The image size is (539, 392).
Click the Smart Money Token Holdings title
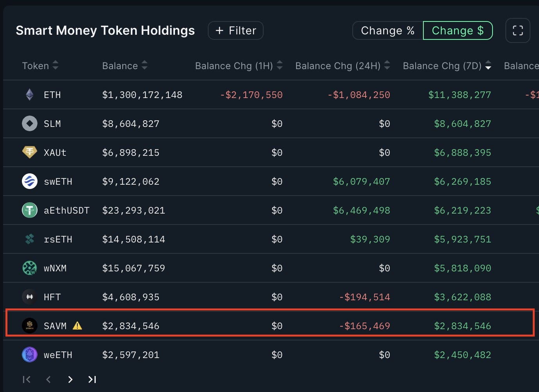(105, 30)
